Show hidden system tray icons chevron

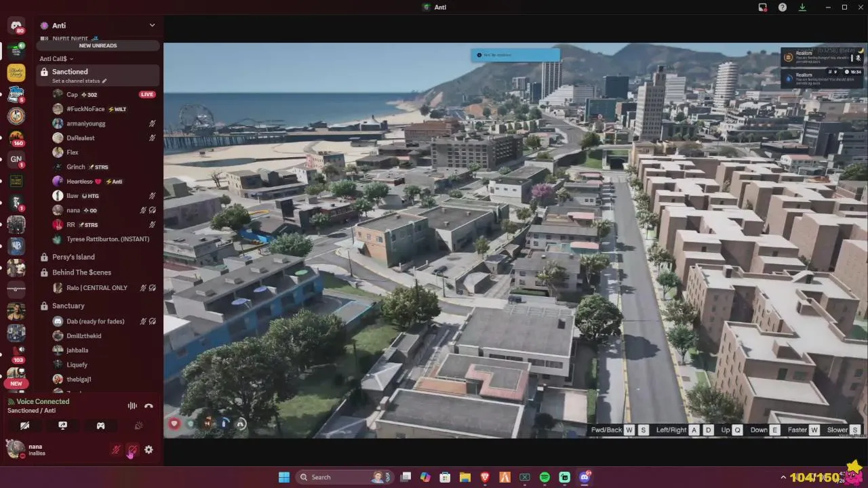point(783,477)
